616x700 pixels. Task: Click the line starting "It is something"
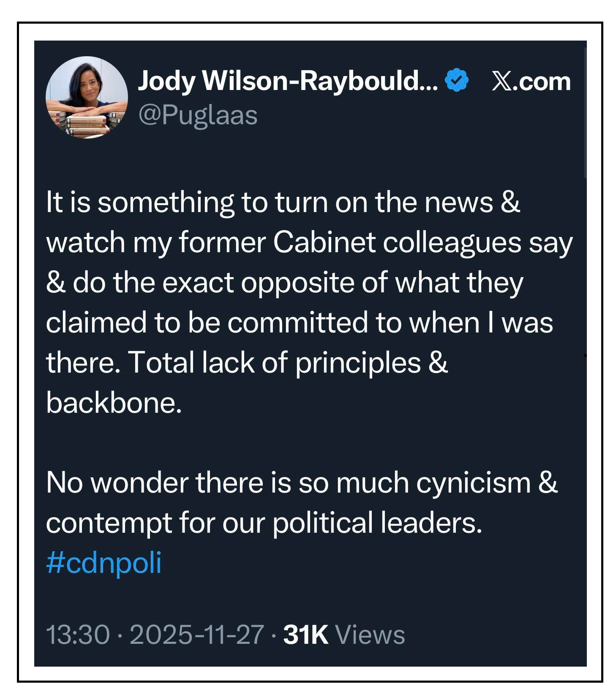pos(282,202)
